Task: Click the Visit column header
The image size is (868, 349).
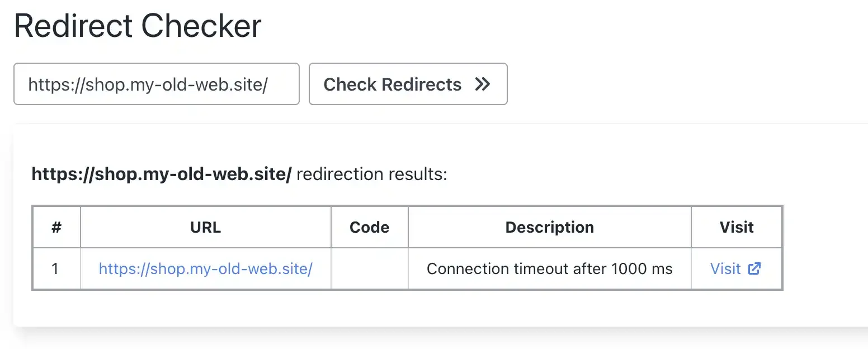Action: 737,227
